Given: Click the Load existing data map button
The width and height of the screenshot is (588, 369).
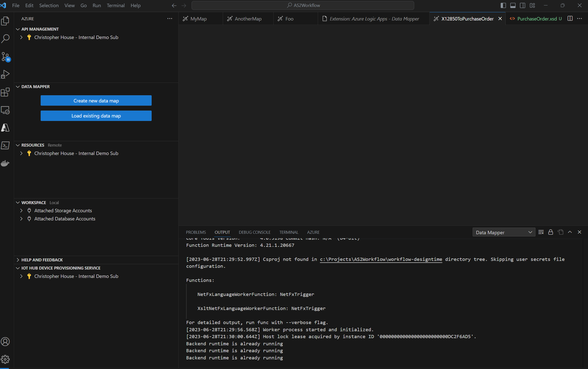Looking at the screenshot, I should pyautogui.click(x=96, y=116).
